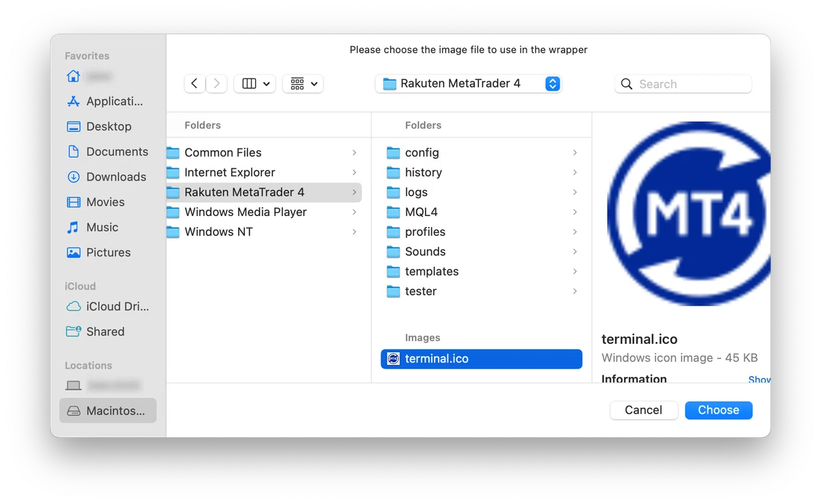This screenshot has height=504, width=821.
Task: Expand the MQL4 folder chevron
Action: (575, 212)
